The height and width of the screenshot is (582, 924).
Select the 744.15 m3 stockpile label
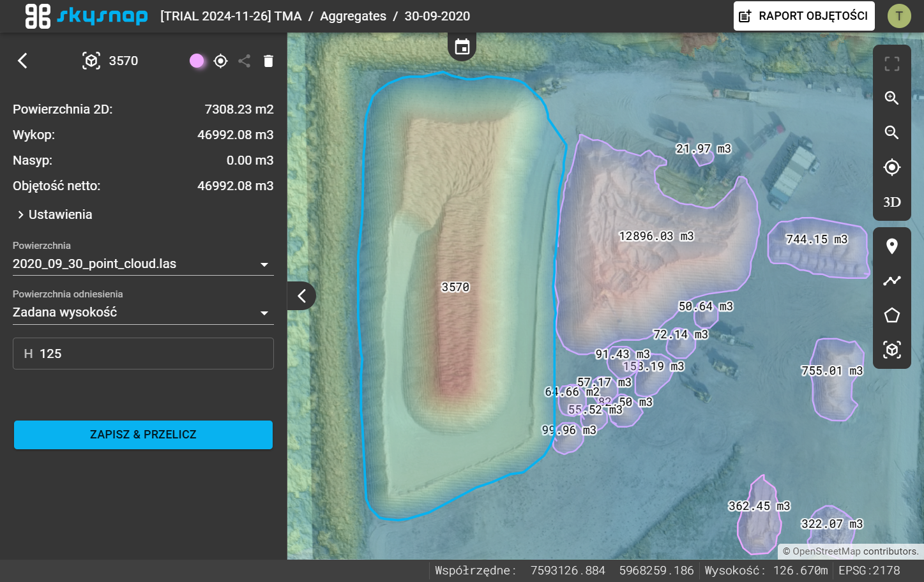click(817, 239)
